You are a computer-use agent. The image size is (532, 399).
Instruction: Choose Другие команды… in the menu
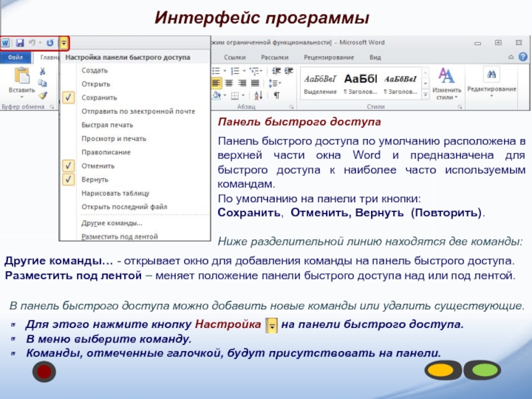(x=112, y=223)
